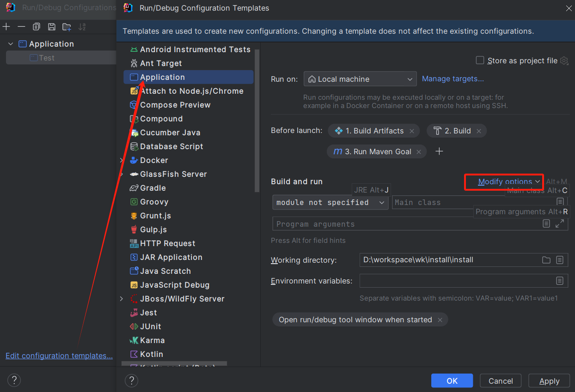This screenshot has width=575, height=392.
Task: Click the macros icon in Working directory field
Action: point(560,260)
